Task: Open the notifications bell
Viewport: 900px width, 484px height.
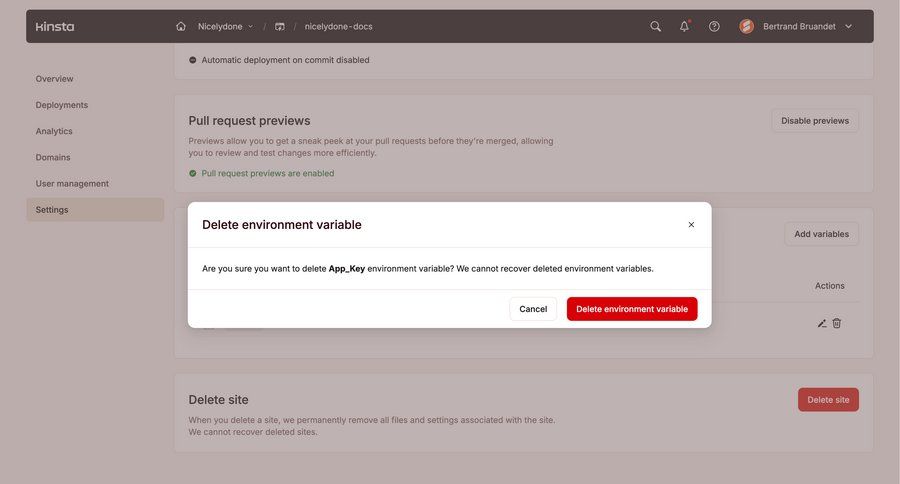Action: tap(684, 26)
